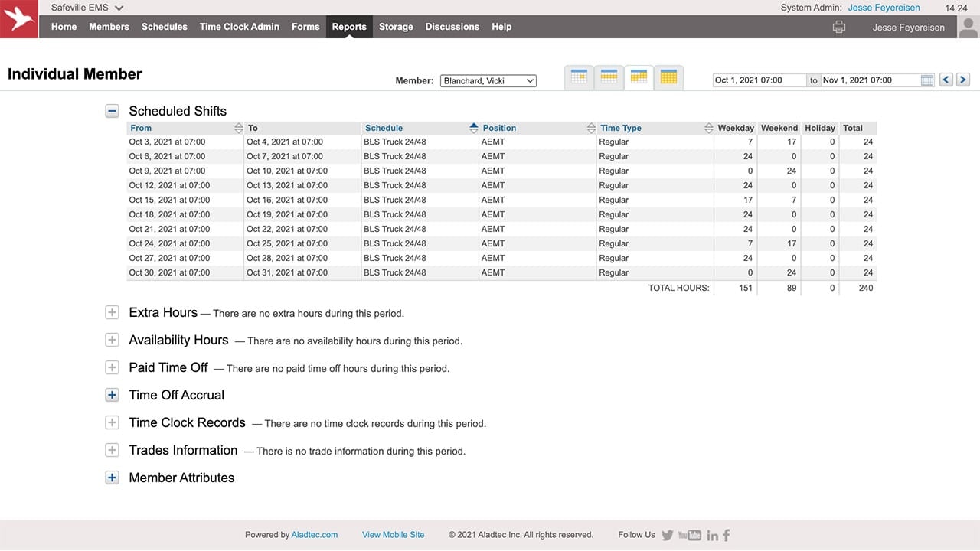
Task: Click weekend total hours value 89
Action: [791, 289]
